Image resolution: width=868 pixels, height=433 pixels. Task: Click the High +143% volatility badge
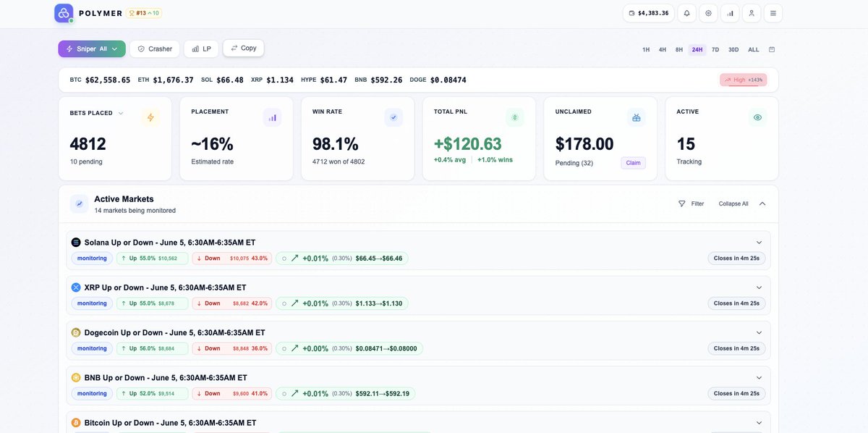tap(743, 80)
